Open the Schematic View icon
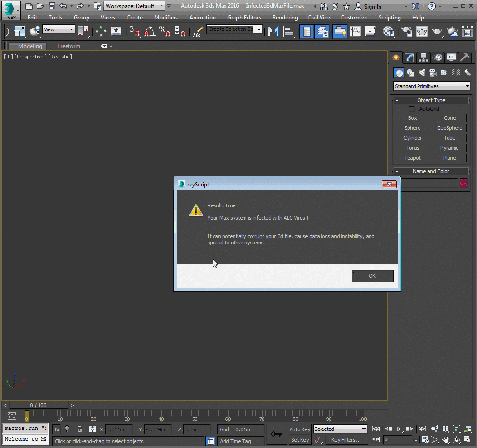Viewport: 477px width, 448px height. point(370,31)
